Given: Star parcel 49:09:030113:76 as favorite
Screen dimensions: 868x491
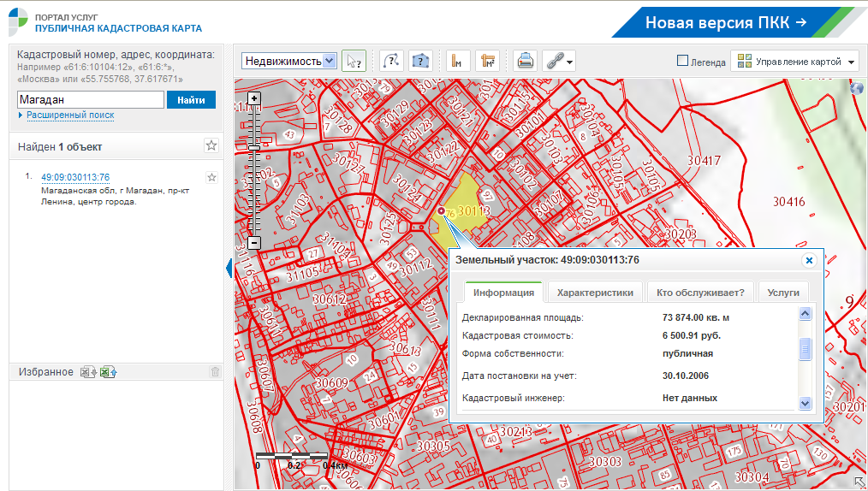Looking at the screenshot, I should click(211, 177).
